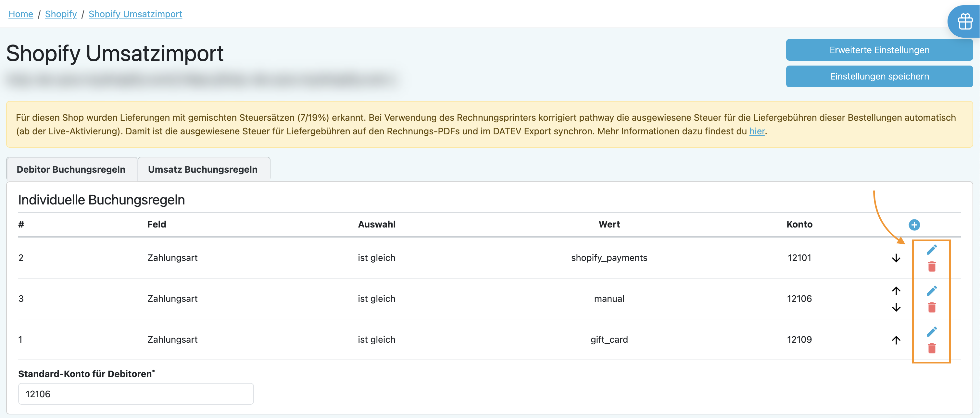Select the Debitor Buchungsregeln tab

[71, 169]
